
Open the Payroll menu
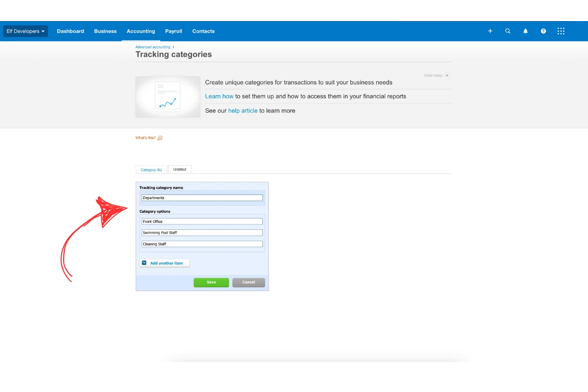173,31
